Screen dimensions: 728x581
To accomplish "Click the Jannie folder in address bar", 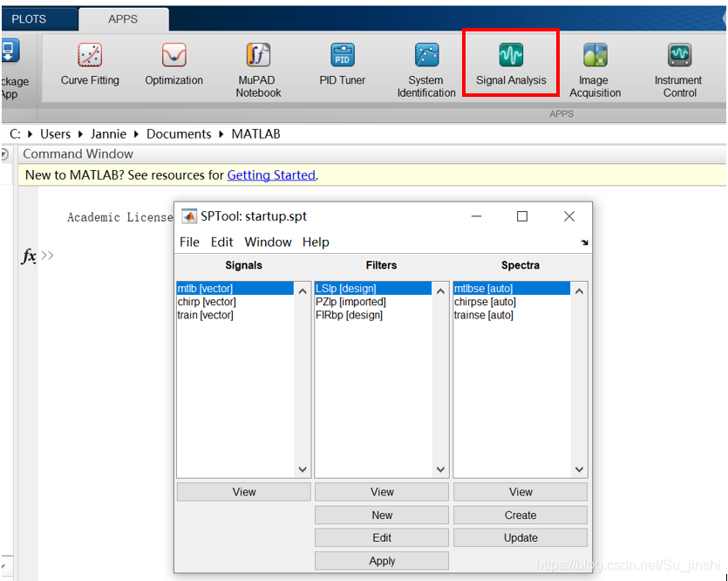I will [108, 134].
